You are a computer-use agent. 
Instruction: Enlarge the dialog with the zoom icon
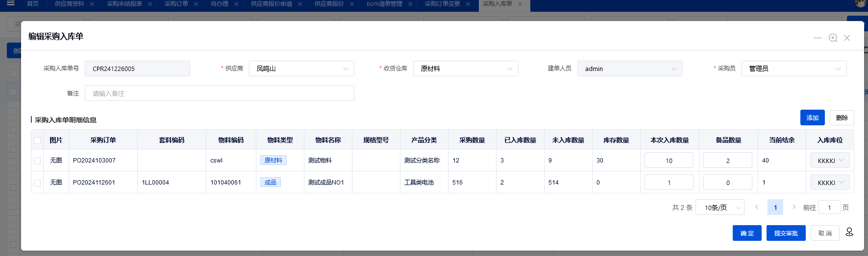pos(833,38)
